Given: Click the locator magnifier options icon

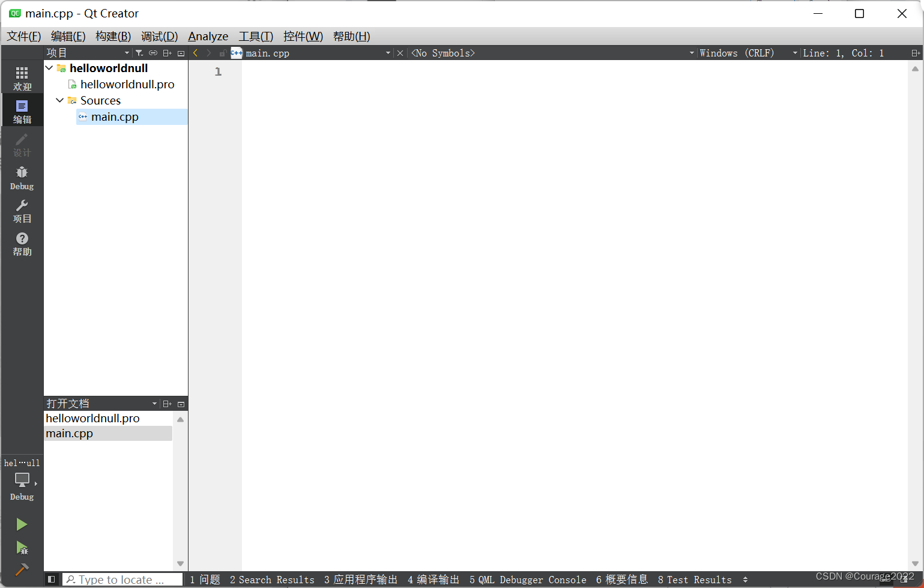Looking at the screenshot, I should point(71,580).
